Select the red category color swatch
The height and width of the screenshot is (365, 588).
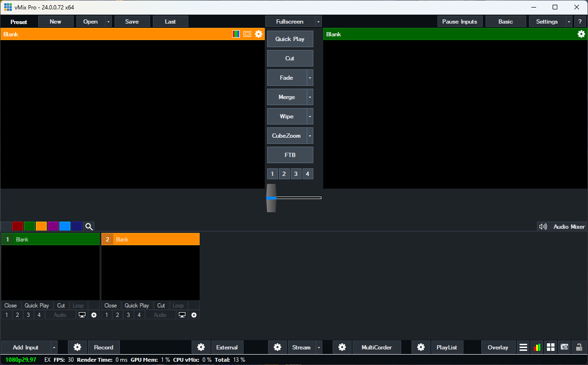click(x=17, y=226)
